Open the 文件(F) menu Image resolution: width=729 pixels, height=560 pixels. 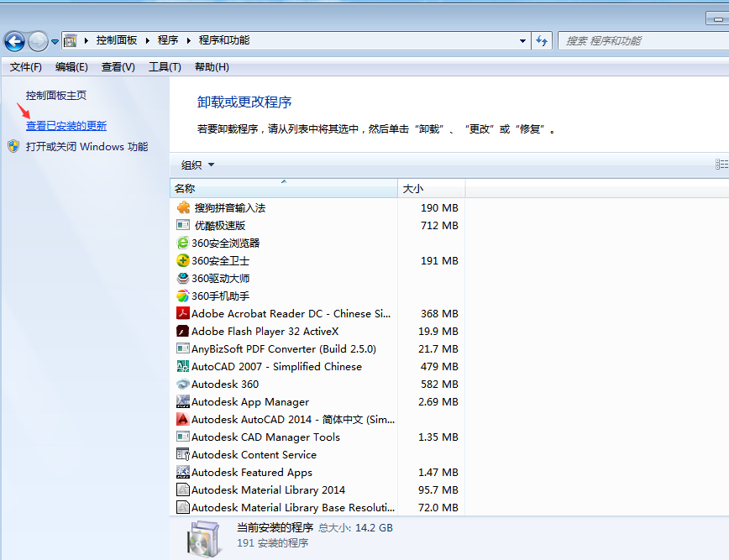(x=26, y=67)
